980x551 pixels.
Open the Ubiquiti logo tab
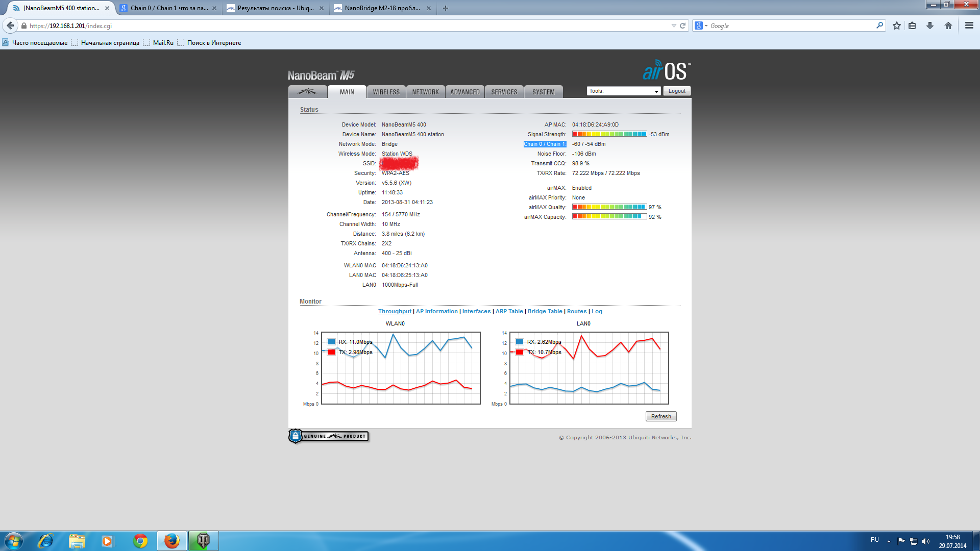[307, 92]
